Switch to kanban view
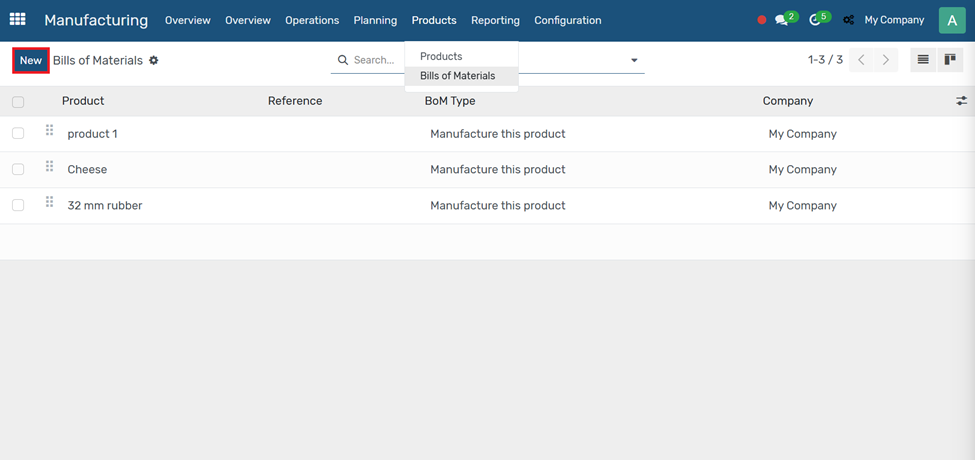Viewport: 975px width, 460px height. point(950,60)
